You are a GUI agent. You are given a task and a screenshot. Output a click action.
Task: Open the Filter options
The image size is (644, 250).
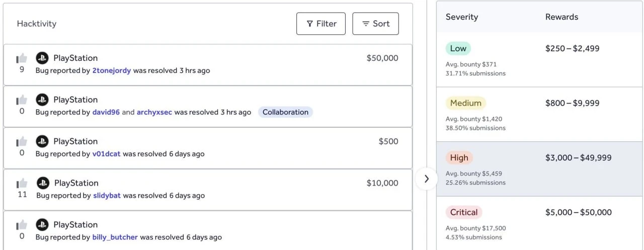pos(321,24)
